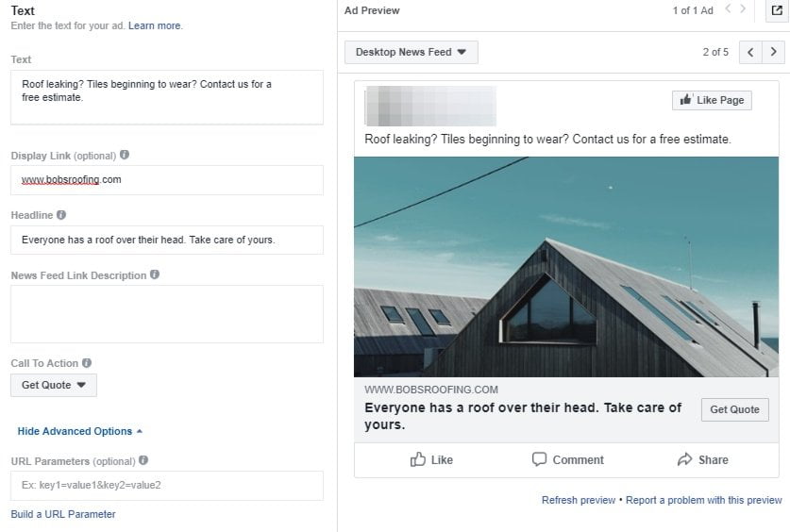Open the Desktop News Feed dropdown
This screenshot has width=790, height=532.
[x=412, y=52]
